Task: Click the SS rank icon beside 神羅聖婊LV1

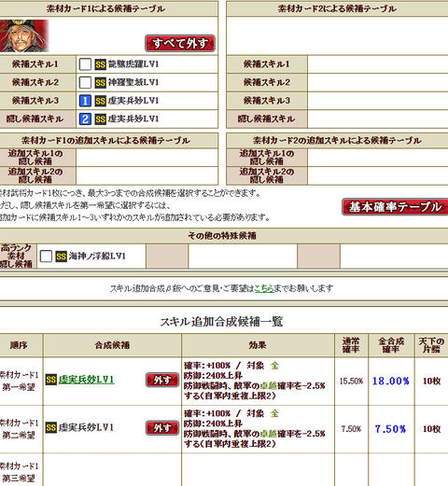Action: point(101,82)
